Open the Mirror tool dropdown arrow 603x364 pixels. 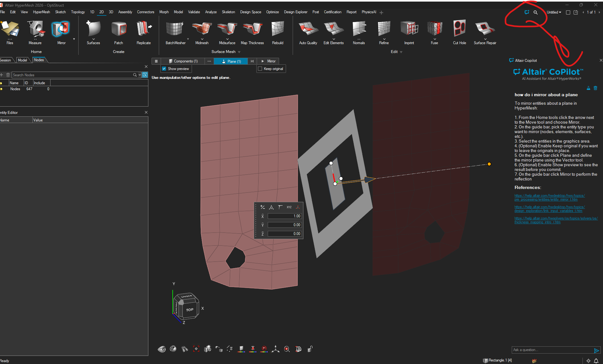[x=74, y=39]
